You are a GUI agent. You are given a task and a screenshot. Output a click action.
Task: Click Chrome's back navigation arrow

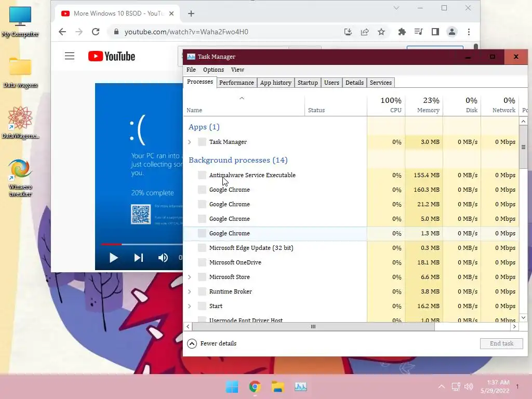62,32
